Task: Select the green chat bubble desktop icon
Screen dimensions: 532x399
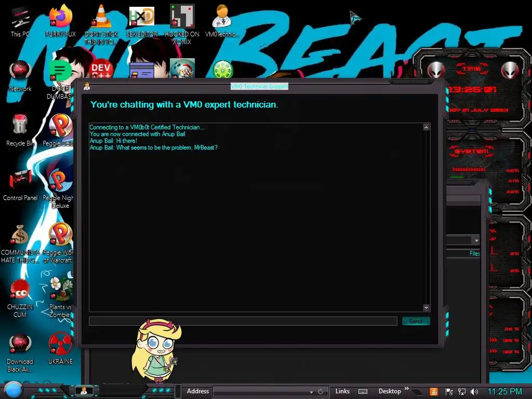Action: pyautogui.click(x=60, y=70)
